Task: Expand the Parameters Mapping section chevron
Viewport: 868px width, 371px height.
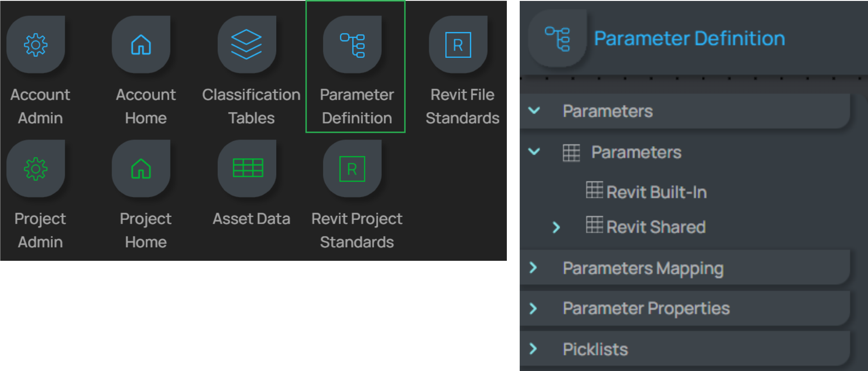Action: coord(533,268)
